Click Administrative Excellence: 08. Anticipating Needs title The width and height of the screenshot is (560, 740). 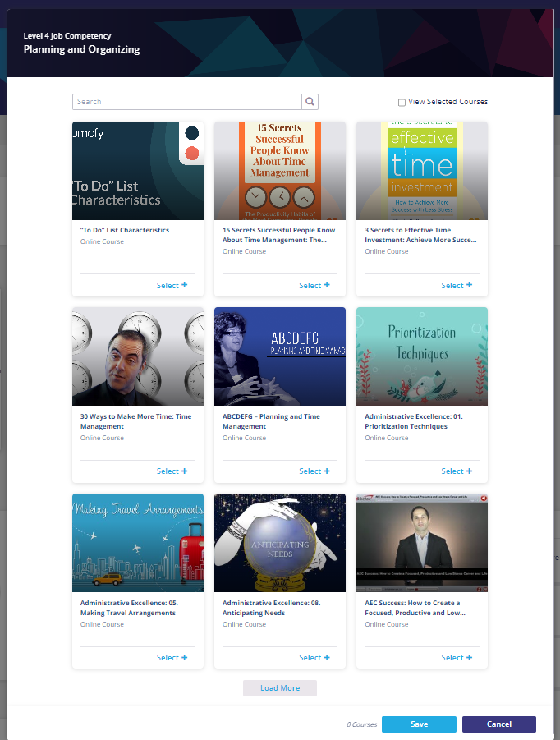click(271, 608)
